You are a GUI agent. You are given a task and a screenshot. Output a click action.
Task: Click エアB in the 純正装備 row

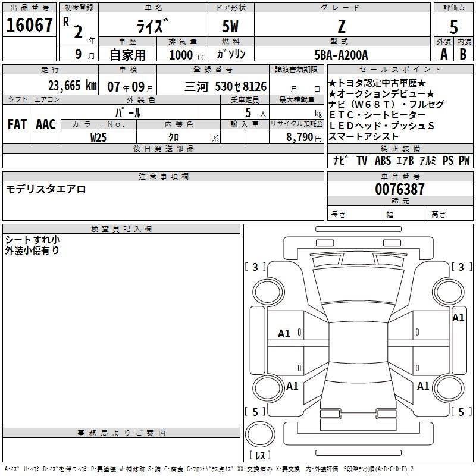(x=405, y=160)
